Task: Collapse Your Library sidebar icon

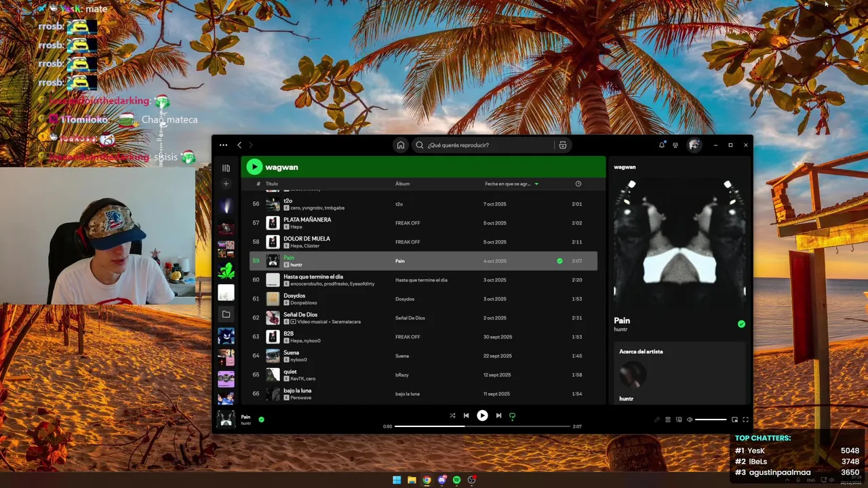Action: [x=226, y=168]
